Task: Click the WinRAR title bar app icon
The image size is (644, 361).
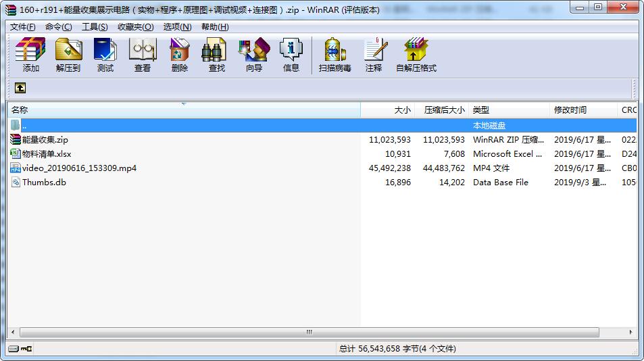Action: 11,9
